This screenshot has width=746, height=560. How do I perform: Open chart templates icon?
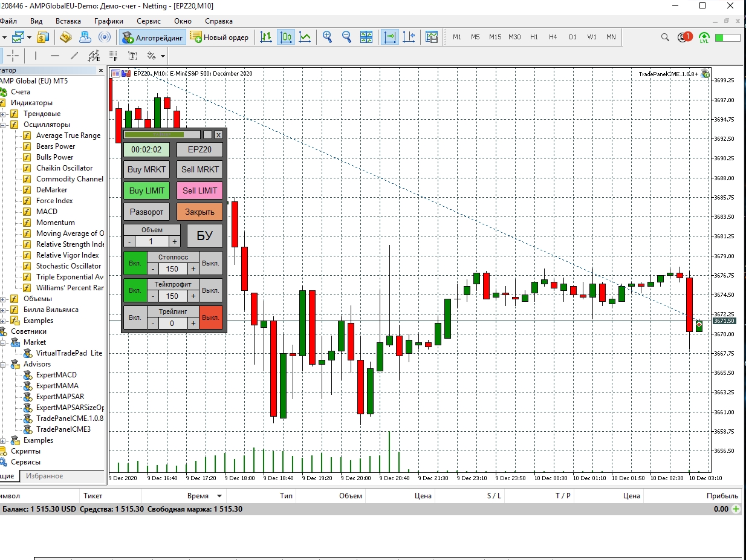(x=432, y=37)
